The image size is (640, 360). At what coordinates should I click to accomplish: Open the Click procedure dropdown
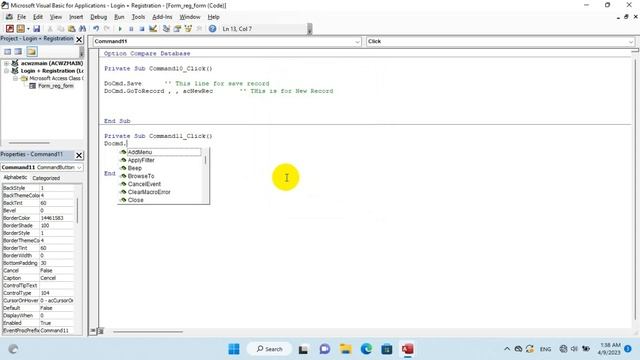[x=631, y=42]
